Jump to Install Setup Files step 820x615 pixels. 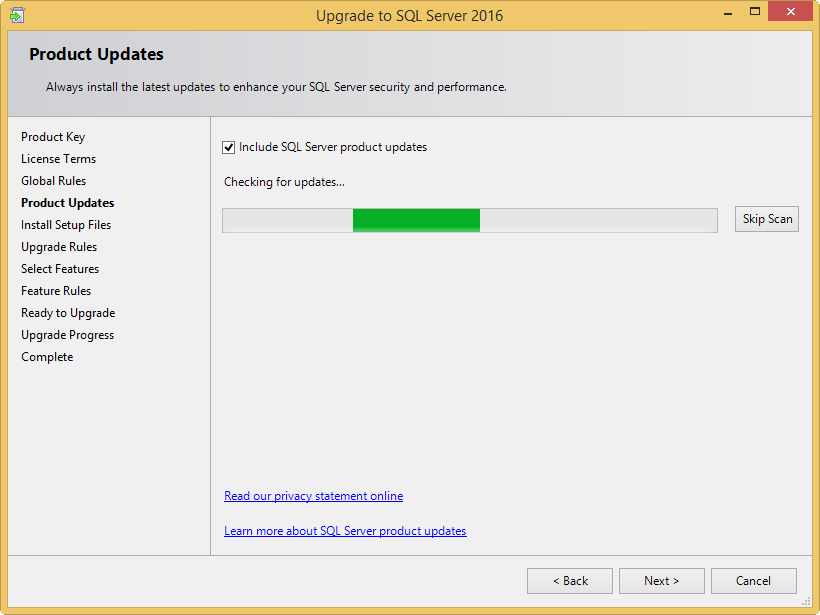pos(66,225)
